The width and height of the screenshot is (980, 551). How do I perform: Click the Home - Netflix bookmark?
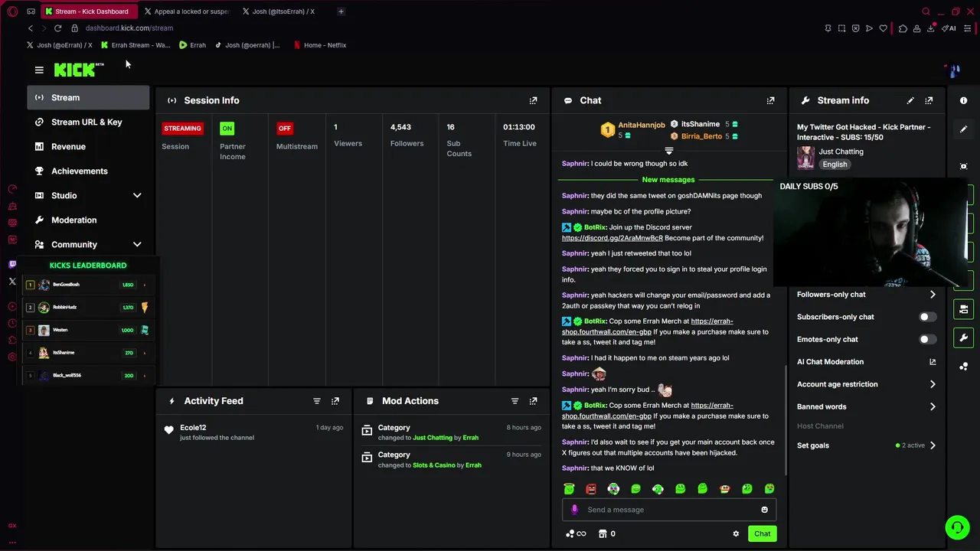[x=320, y=45]
